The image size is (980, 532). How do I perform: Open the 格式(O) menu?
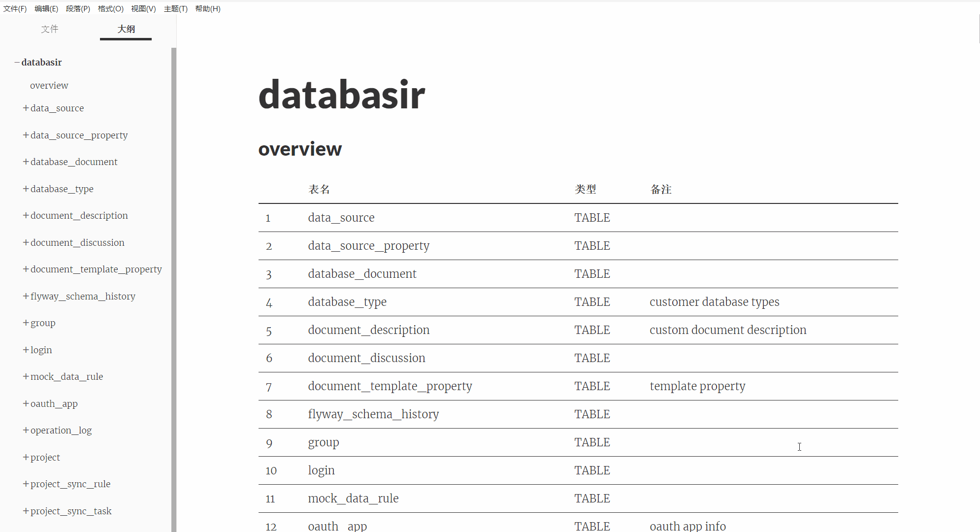110,8
